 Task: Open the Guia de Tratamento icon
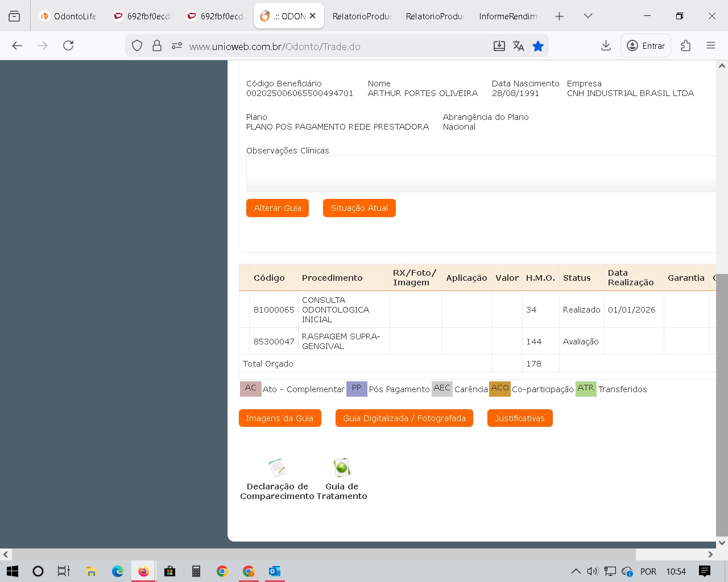[342, 468]
